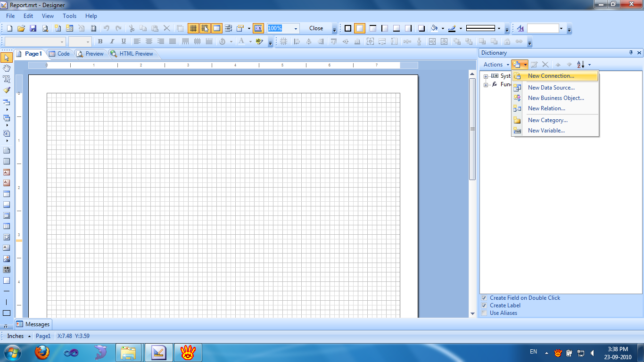
Task: Switch to the Code tab
Action: 59,54
